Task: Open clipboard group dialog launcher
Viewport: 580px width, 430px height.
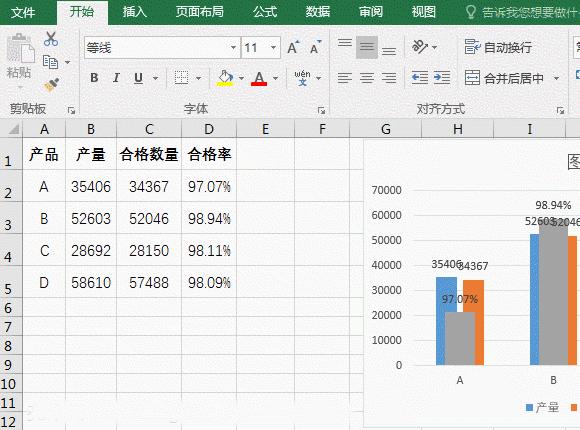Action: 71,110
